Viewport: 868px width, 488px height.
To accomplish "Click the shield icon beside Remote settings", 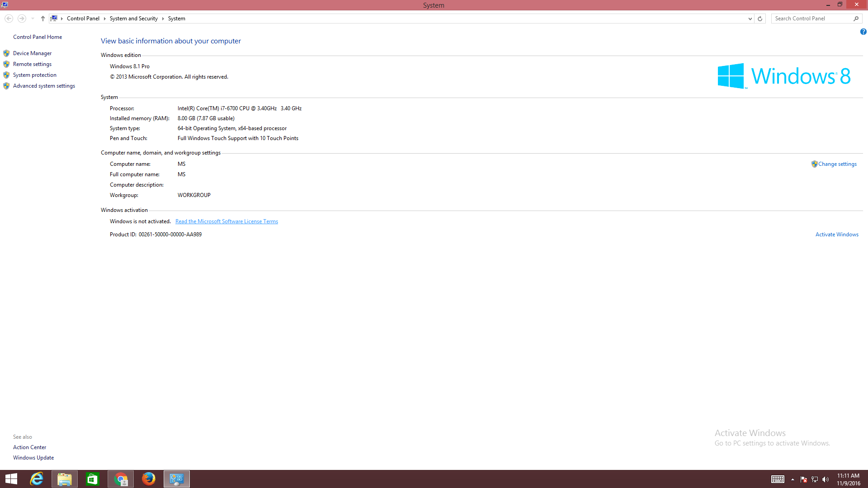I will tap(6, 64).
